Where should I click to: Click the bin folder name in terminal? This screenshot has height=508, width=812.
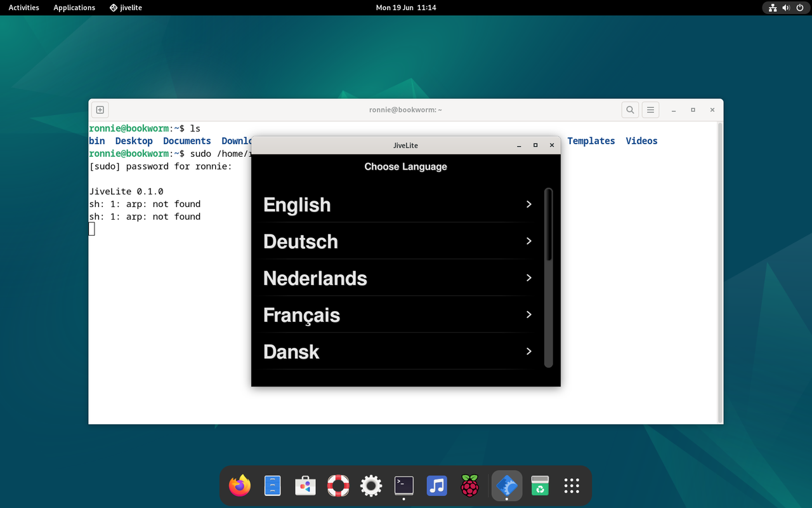coord(97,141)
